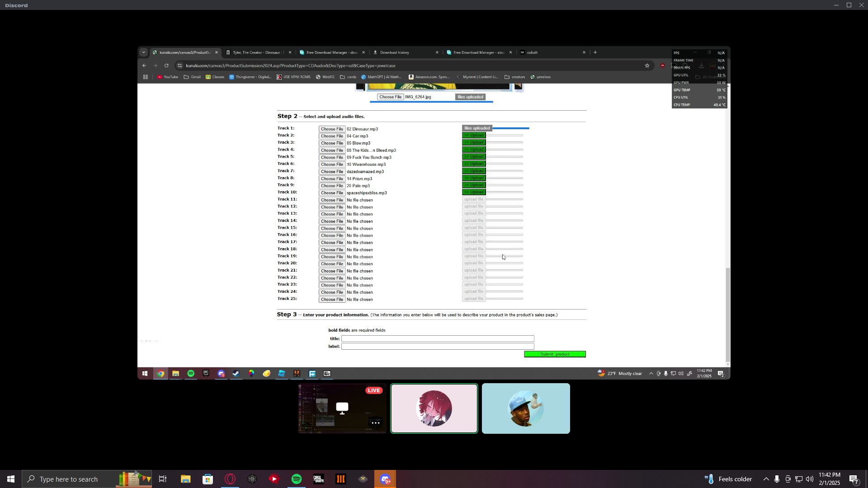Click the bookmark star in address bar
This screenshot has width=868, height=488.
647,66
